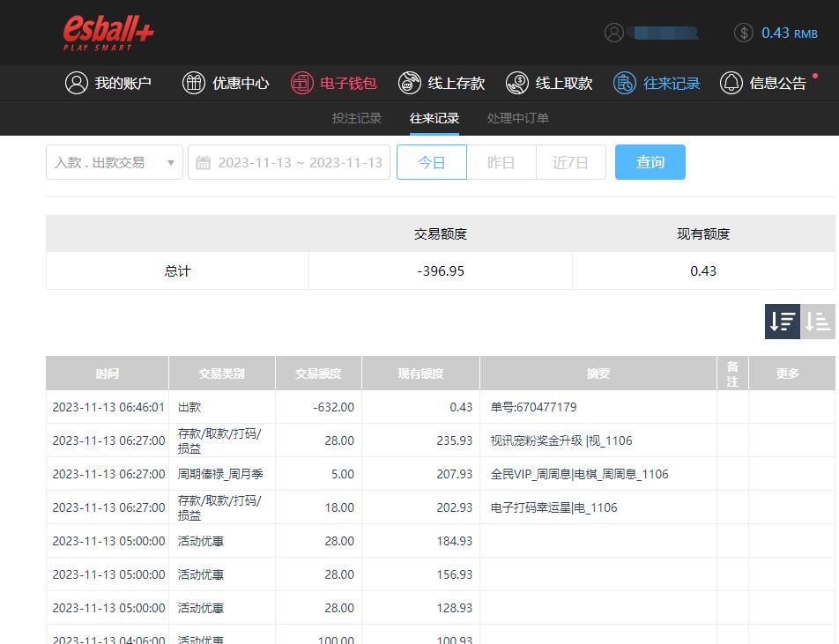Screen dimensions: 839x644
Task: Click balance value 184.93
Action: [x=454, y=541]
